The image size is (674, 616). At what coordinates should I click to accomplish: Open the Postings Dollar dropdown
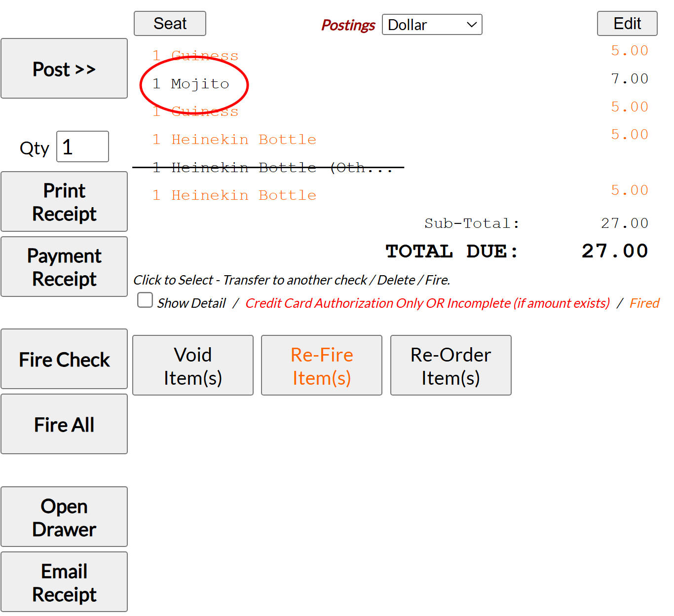tap(432, 25)
